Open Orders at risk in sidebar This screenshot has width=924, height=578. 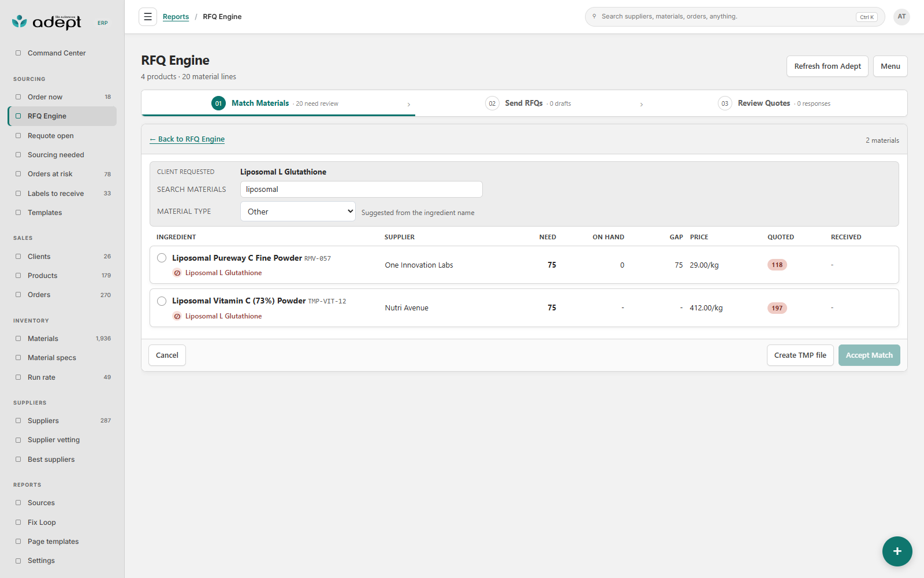(x=62, y=174)
